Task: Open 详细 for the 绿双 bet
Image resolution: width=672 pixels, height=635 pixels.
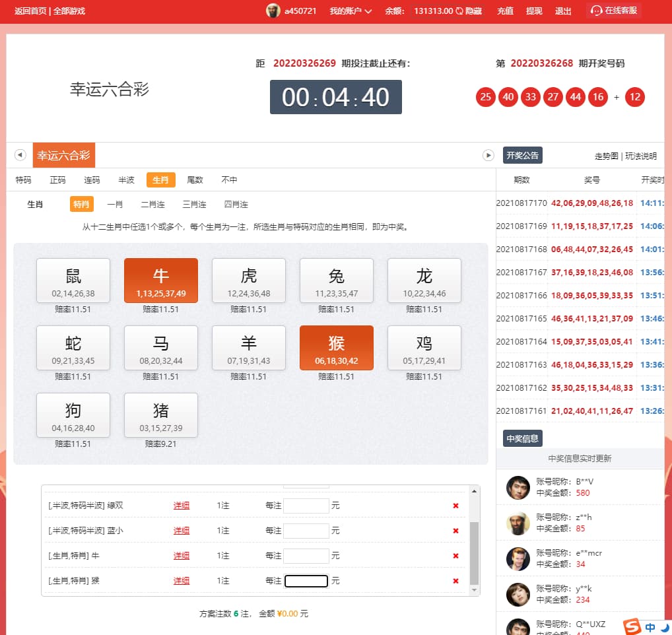Action: 182,506
